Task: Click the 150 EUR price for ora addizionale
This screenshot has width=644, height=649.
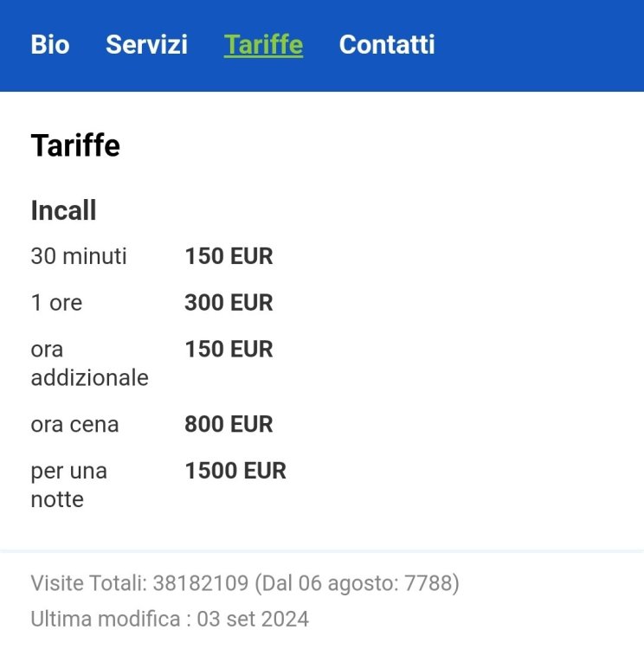Action: [x=229, y=350]
